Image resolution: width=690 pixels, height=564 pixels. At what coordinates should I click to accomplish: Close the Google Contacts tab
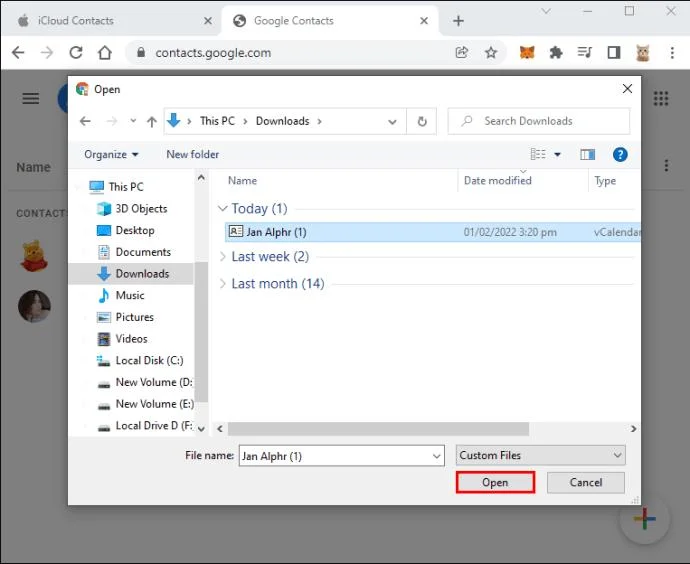(x=424, y=21)
